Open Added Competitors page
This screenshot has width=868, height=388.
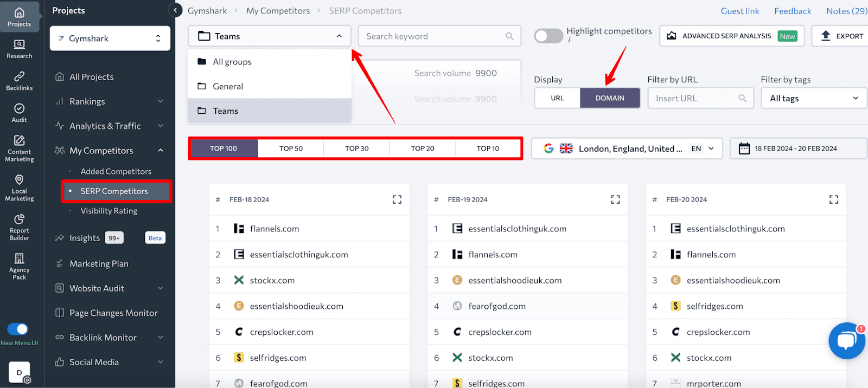[x=116, y=171]
